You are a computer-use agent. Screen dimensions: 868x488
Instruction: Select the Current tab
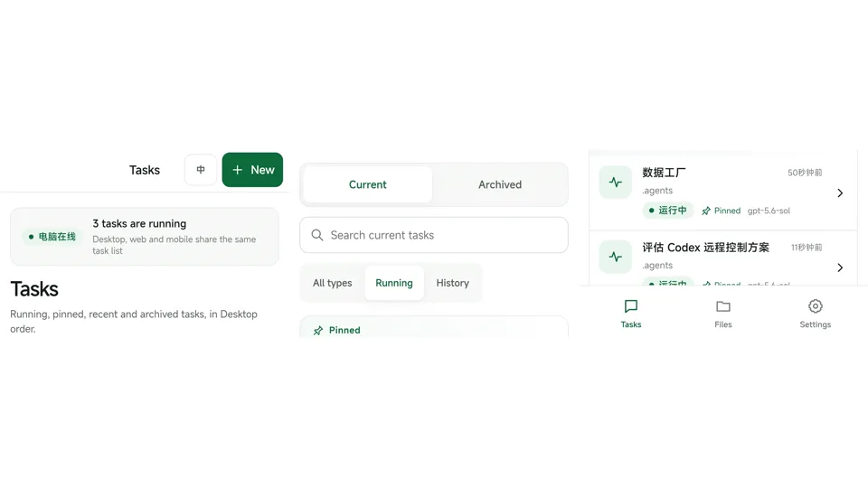tap(368, 184)
